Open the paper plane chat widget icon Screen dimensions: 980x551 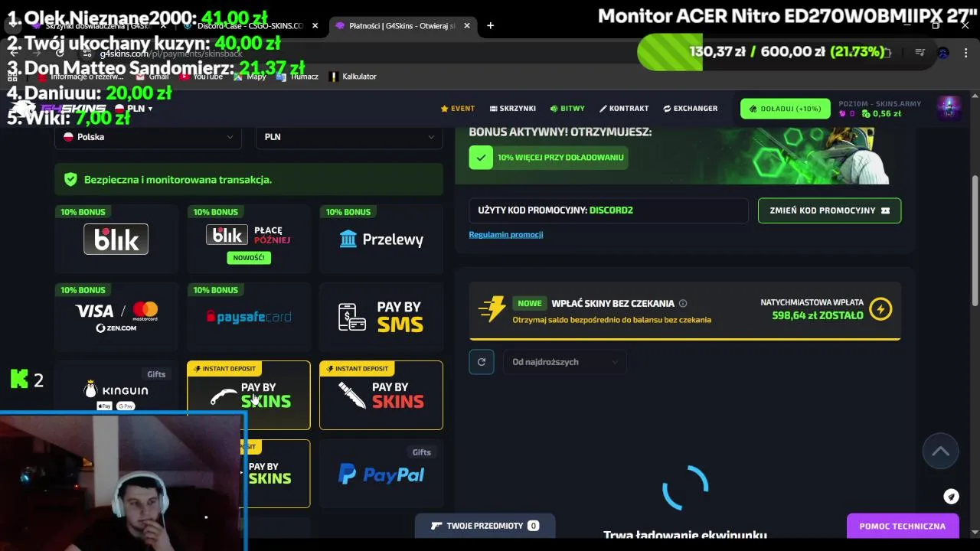(951, 497)
